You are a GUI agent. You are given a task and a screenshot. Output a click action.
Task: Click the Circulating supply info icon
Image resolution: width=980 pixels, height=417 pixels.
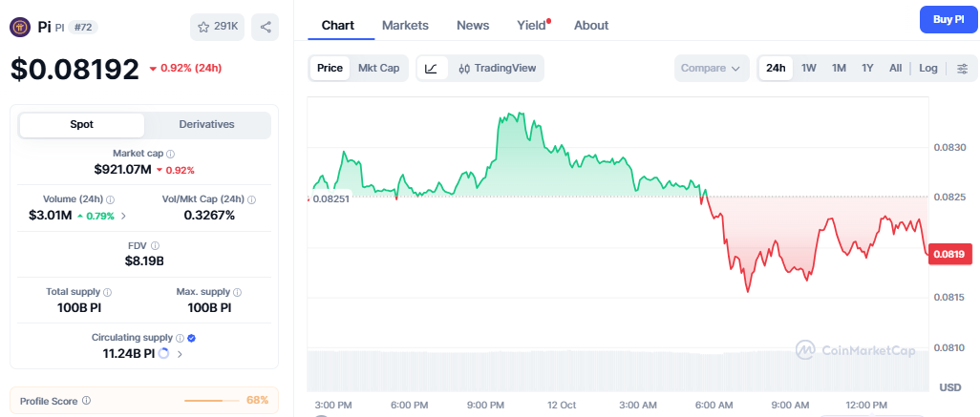(180, 338)
